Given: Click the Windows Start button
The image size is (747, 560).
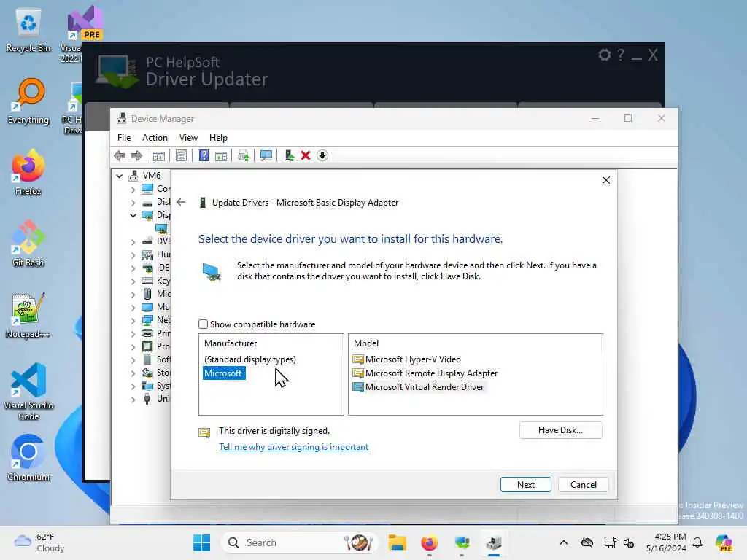Looking at the screenshot, I should pyautogui.click(x=201, y=542).
